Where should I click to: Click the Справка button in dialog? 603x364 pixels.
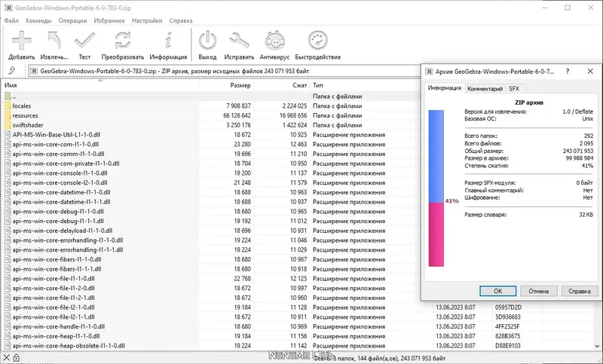[579, 291]
